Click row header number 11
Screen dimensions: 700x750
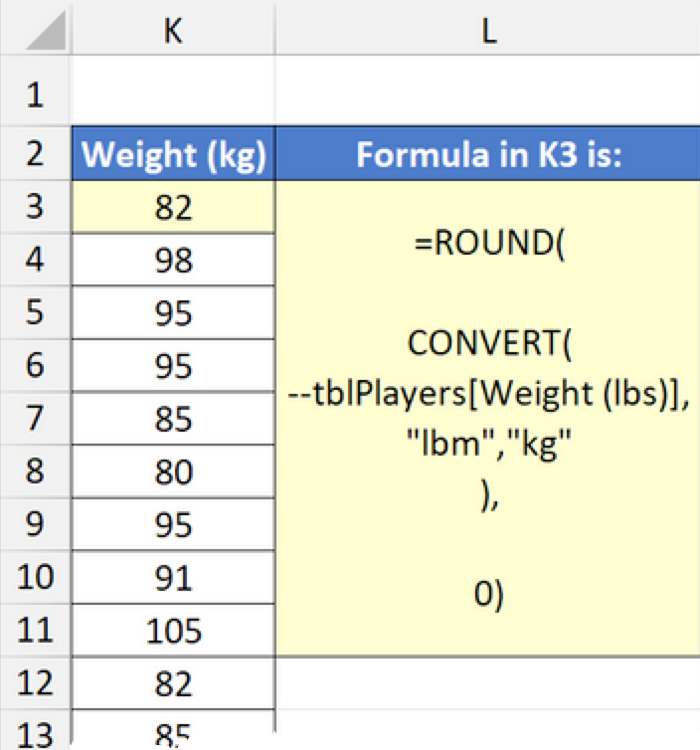(x=36, y=631)
